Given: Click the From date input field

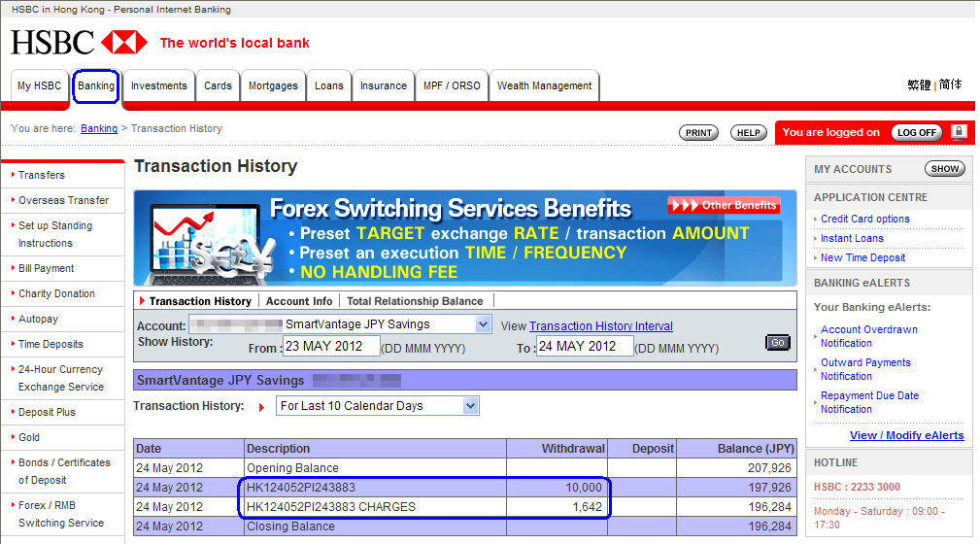Looking at the screenshot, I should [331, 347].
